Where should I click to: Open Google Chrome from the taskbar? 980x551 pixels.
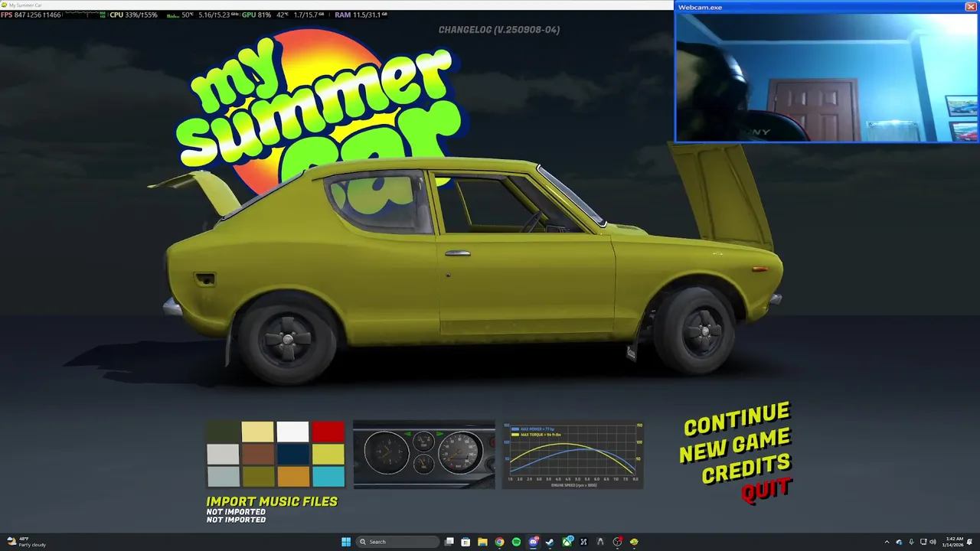[x=499, y=542]
